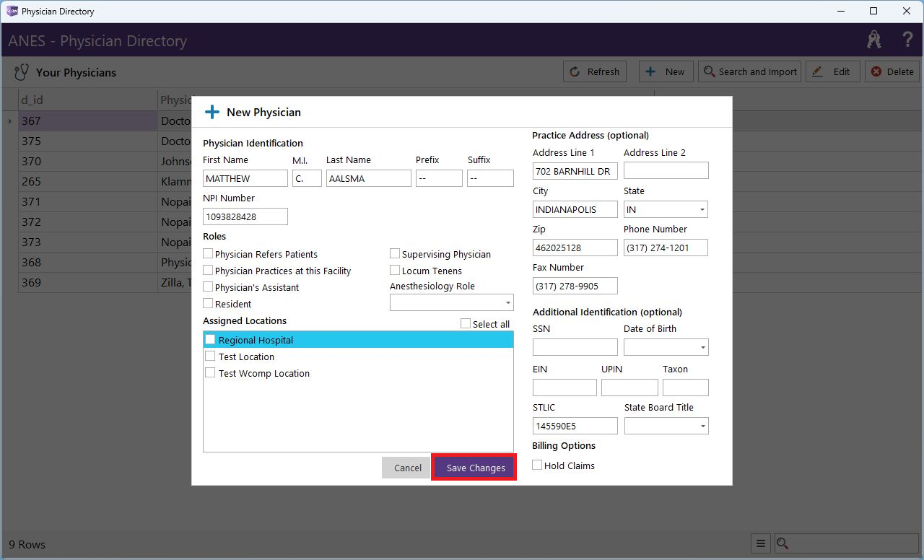Click the hamburger menu icon in status bar
The height and width of the screenshot is (560, 924).
pos(760,544)
